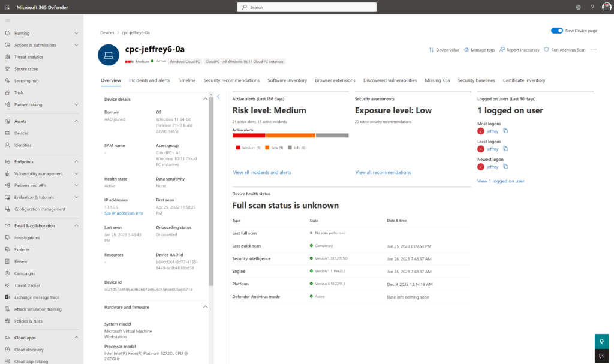Open the Discovered vulnerabilities tab
The height and width of the screenshot is (364, 614).
pyautogui.click(x=390, y=80)
